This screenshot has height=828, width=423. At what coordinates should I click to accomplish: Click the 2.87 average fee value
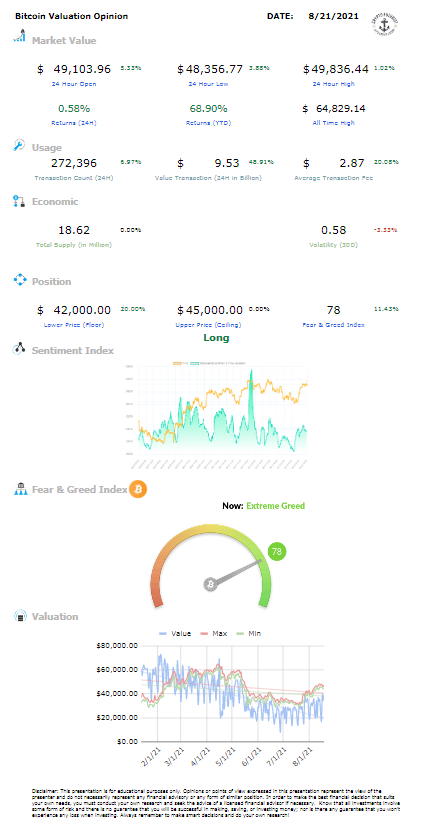click(352, 163)
